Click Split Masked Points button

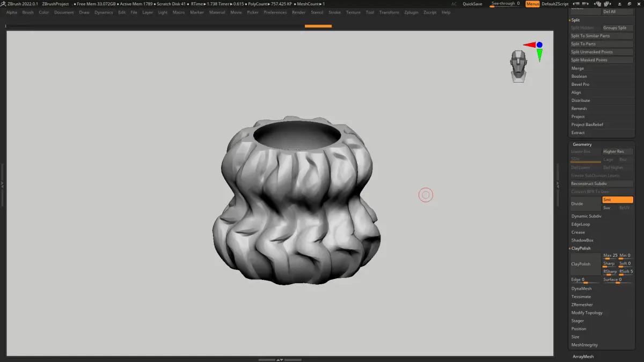pyautogui.click(x=602, y=60)
